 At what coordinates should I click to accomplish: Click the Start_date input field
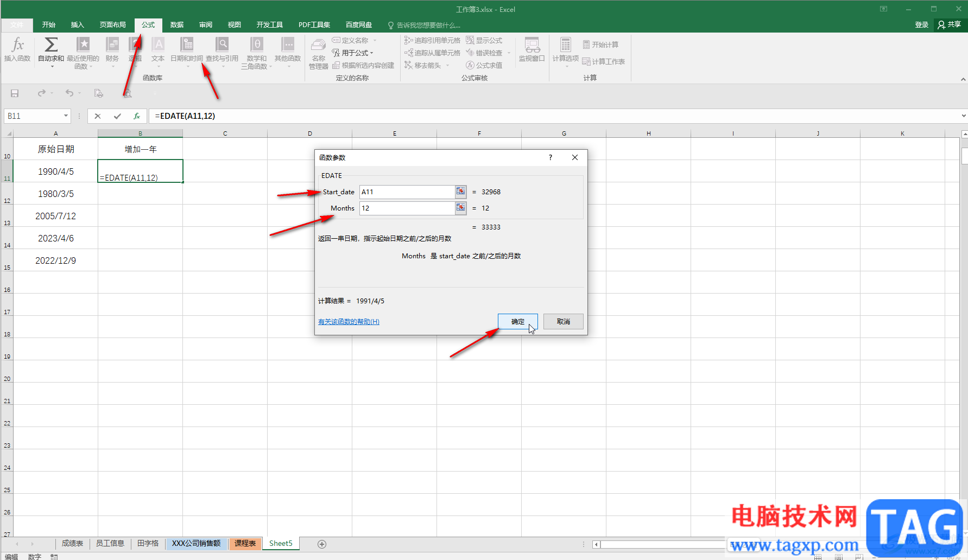407,192
